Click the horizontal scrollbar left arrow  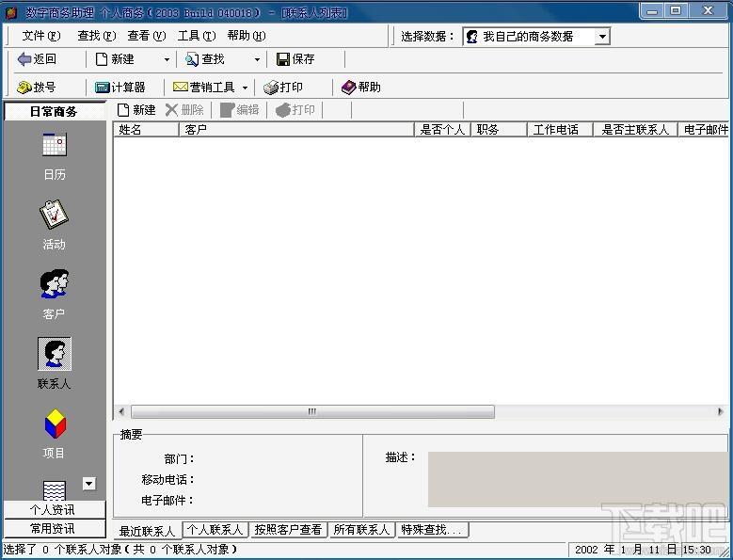pyautogui.click(x=121, y=412)
